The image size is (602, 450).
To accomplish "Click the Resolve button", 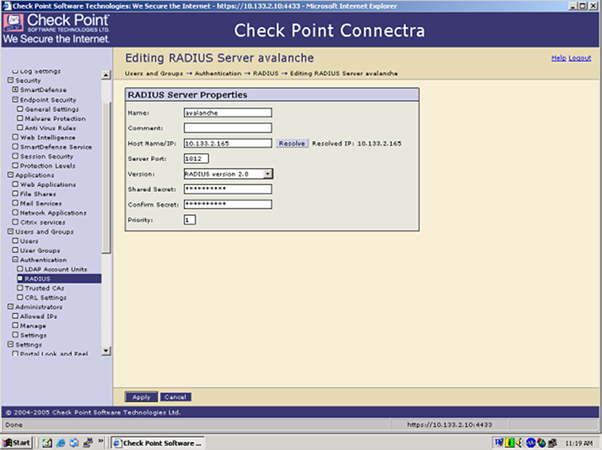I will pyautogui.click(x=292, y=143).
